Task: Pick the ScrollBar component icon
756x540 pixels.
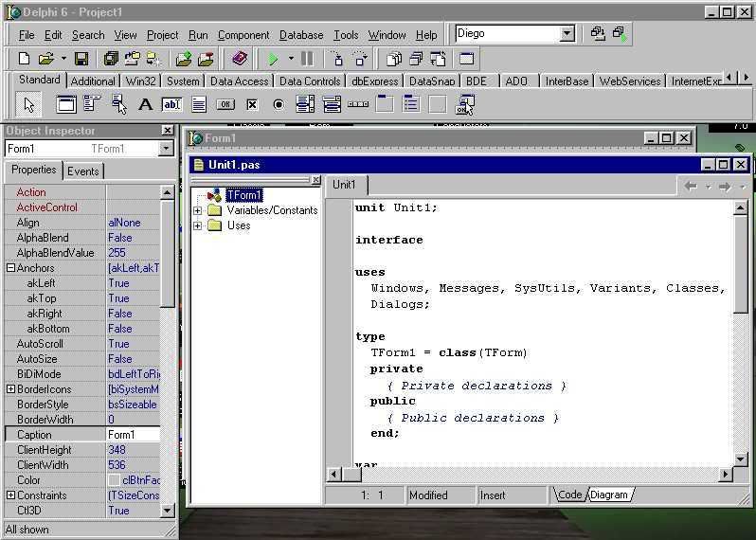Action: coord(358,104)
